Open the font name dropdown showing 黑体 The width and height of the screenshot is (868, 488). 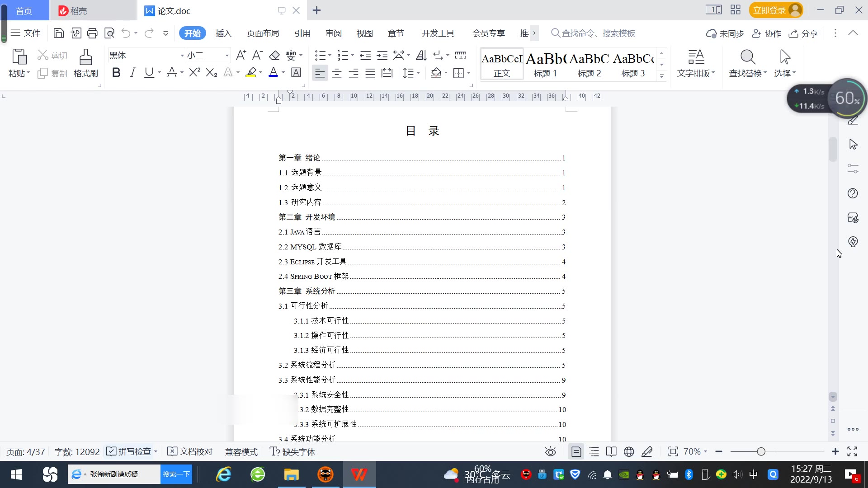(x=182, y=56)
